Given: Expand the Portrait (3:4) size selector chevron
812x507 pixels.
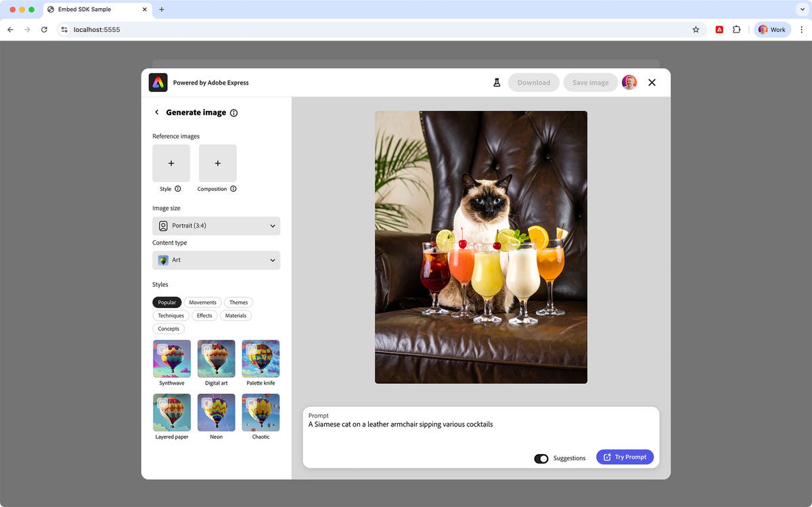Looking at the screenshot, I should click(272, 225).
